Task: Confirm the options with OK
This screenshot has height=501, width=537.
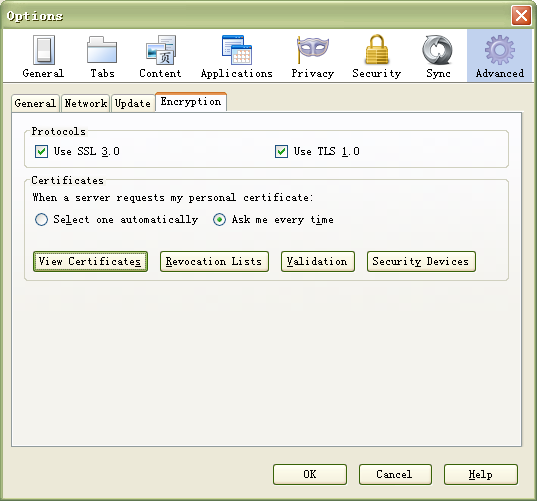Action: tap(310, 474)
